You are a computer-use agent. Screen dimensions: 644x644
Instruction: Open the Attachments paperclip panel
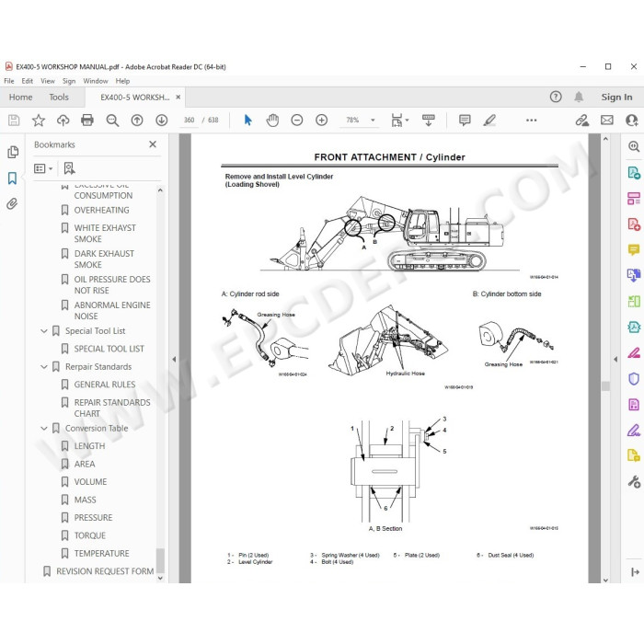12,203
